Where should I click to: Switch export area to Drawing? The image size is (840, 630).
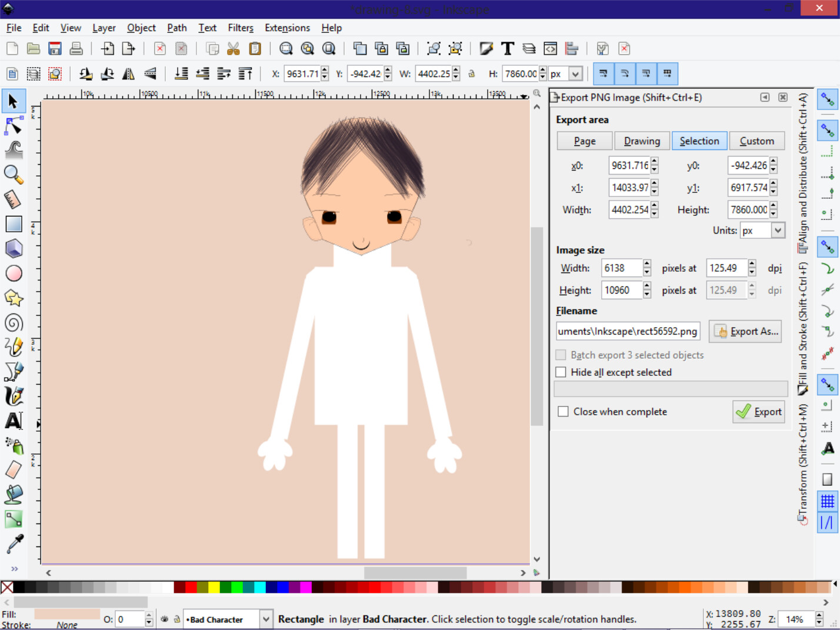(641, 141)
